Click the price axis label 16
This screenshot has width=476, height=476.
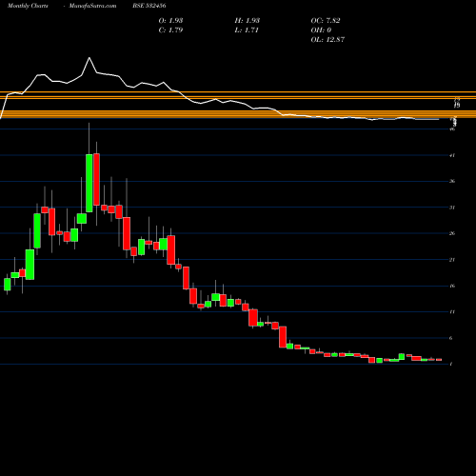(452, 286)
